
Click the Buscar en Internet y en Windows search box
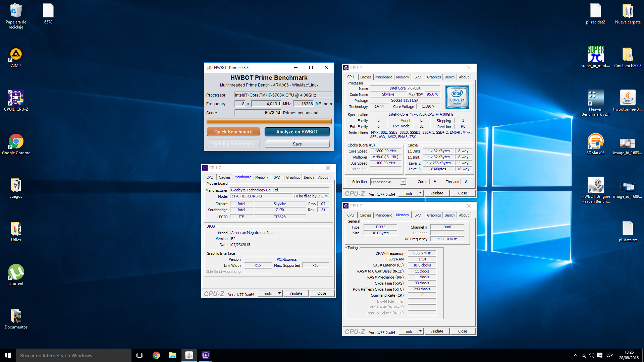tap(74, 355)
